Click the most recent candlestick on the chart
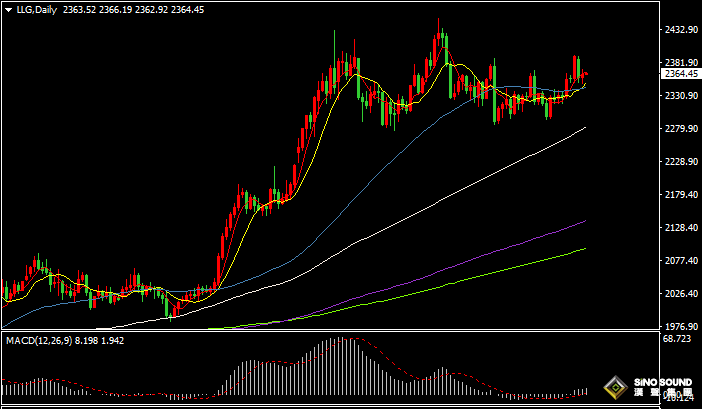 [585, 74]
